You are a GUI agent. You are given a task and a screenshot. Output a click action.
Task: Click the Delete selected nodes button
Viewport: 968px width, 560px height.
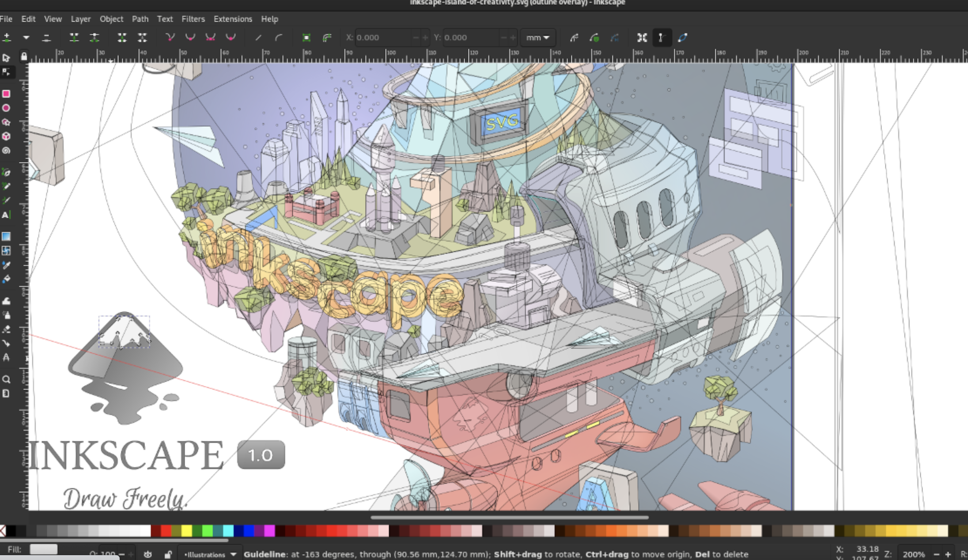pyautogui.click(x=46, y=38)
